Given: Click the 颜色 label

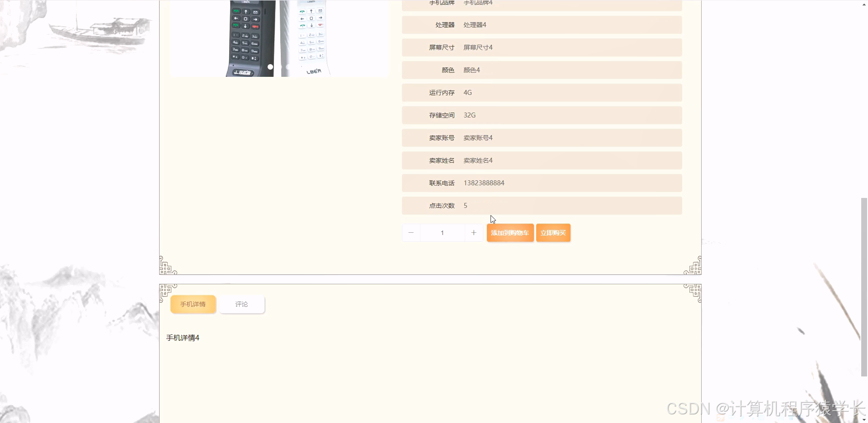Looking at the screenshot, I should [x=448, y=70].
